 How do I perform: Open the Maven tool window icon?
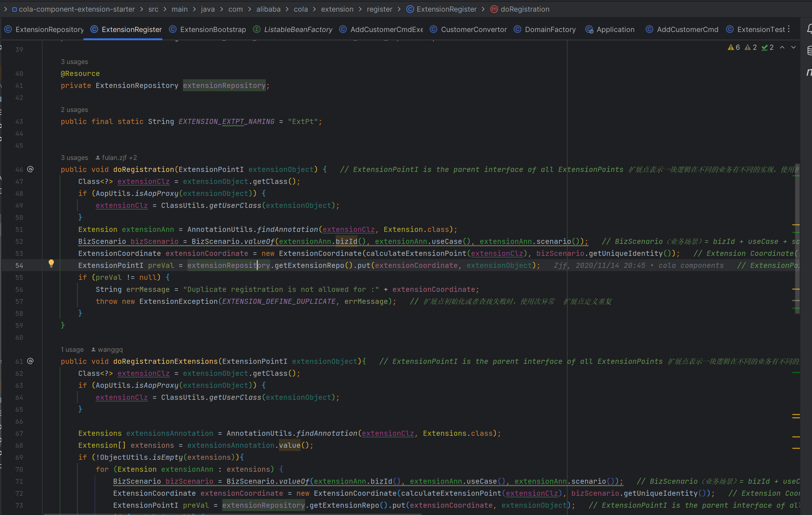click(x=809, y=72)
